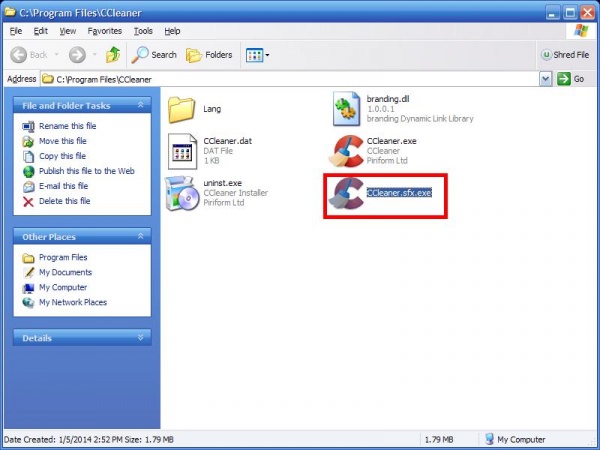Open the Forward history dropdown arrow
Screen dimensions: 600x450
(95, 55)
